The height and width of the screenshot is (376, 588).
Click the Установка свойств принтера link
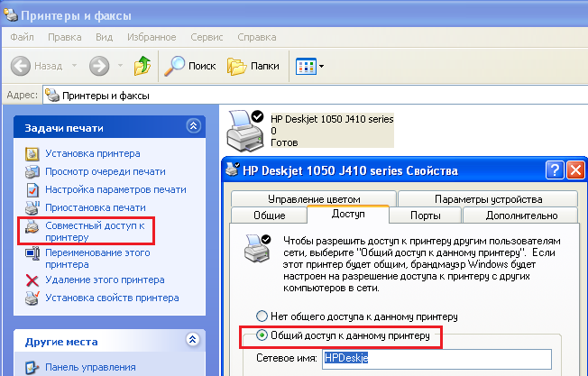[112, 298]
